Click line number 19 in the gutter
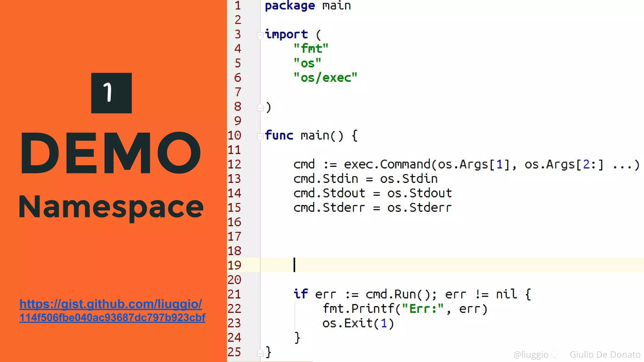 pos(234,265)
